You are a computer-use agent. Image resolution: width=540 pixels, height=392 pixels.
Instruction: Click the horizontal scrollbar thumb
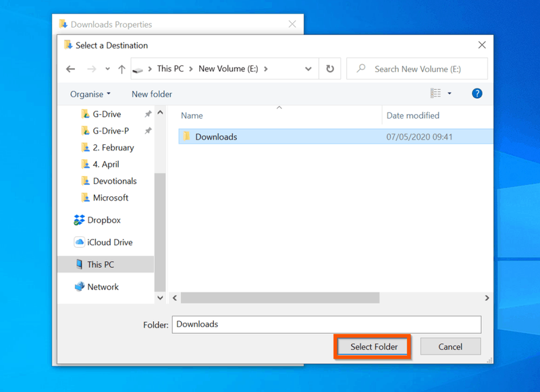[280, 298]
